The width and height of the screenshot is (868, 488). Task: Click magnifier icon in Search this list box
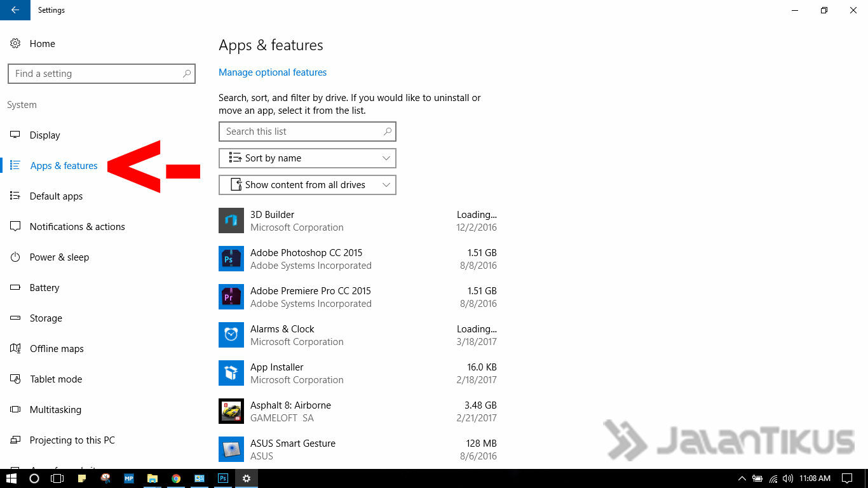tap(388, 132)
